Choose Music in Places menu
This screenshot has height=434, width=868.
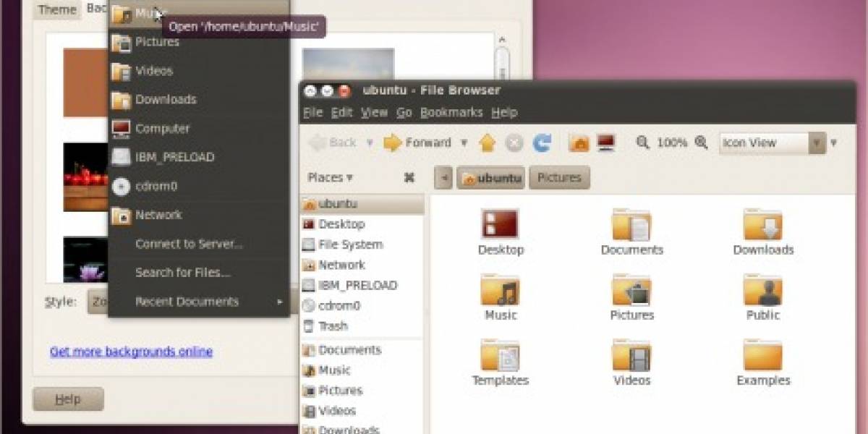point(199,13)
